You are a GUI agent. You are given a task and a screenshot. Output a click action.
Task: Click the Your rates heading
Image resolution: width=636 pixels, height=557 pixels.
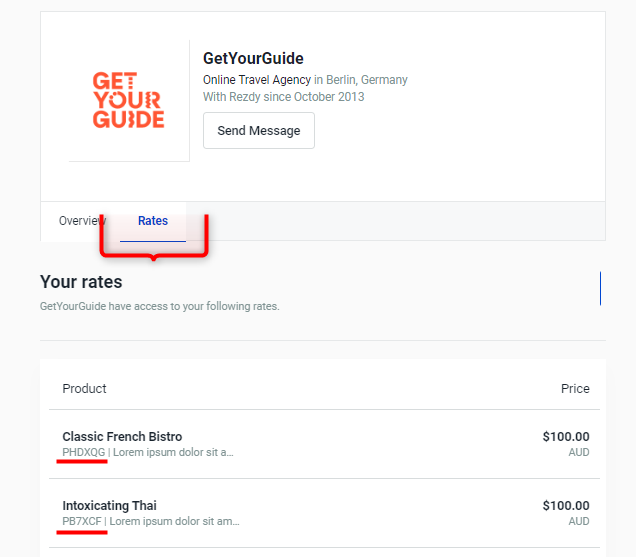81,282
